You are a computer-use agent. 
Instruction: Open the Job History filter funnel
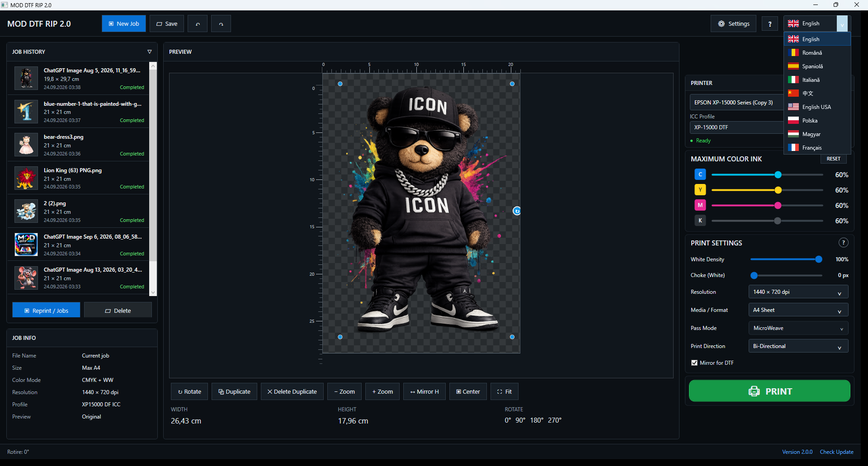150,52
